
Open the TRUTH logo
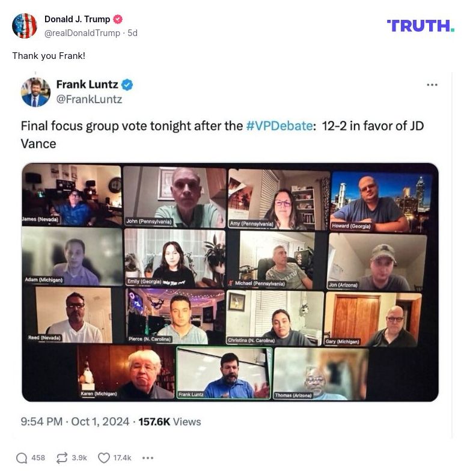click(x=421, y=26)
